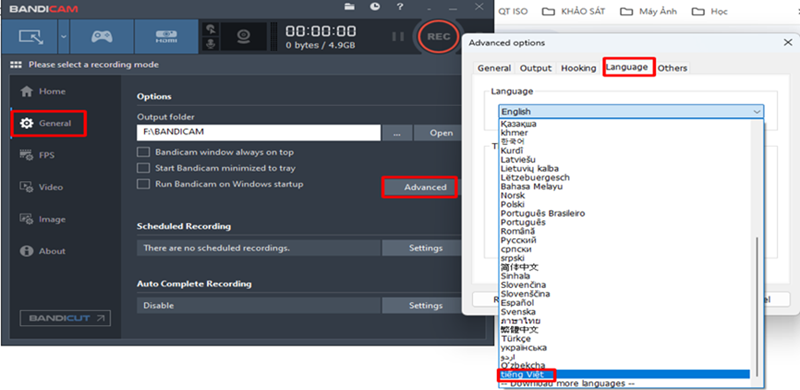Enable Run Bandicam on Windows startup
Viewport: 800px width, 390px height.
click(x=143, y=184)
